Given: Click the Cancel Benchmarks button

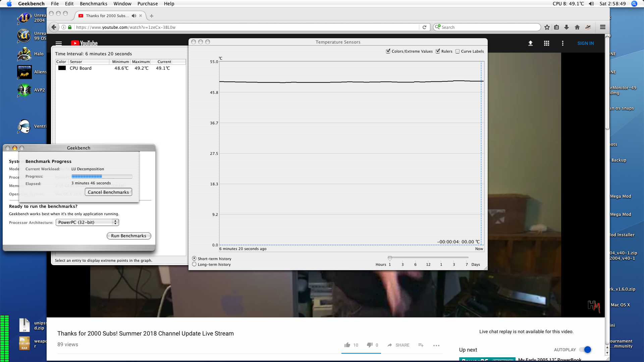Looking at the screenshot, I should pyautogui.click(x=108, y=192).
